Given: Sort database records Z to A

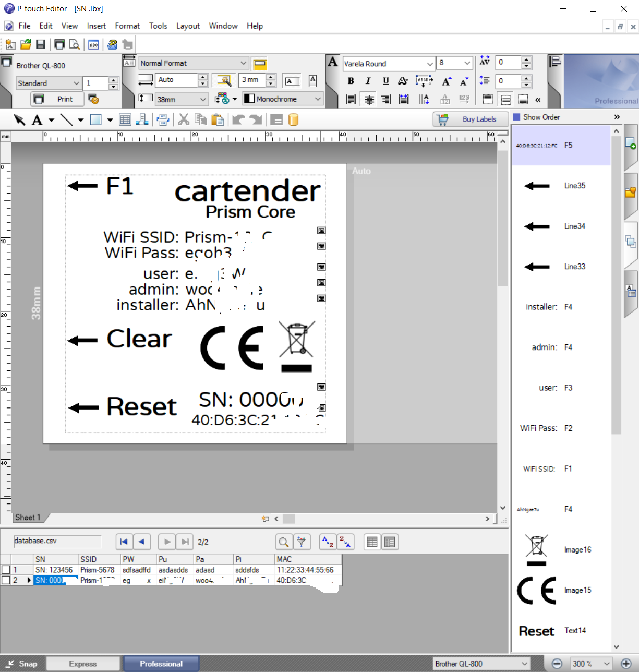Looking at the screenshot, I should point(345,542).
